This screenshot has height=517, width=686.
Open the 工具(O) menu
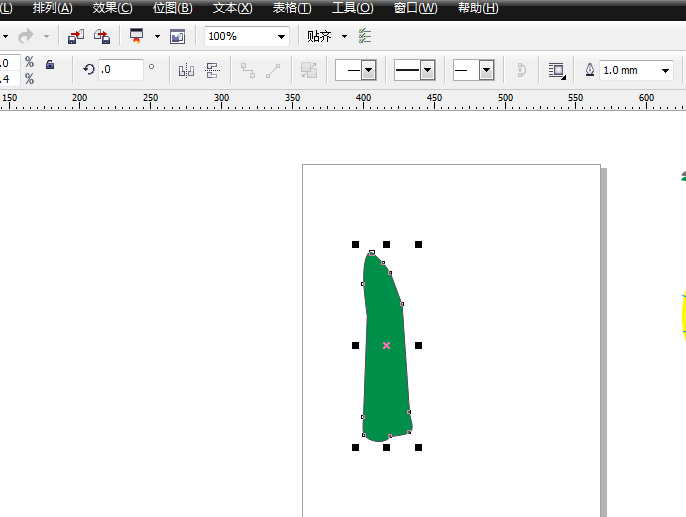pyautogui.click(x=353, y=8)
